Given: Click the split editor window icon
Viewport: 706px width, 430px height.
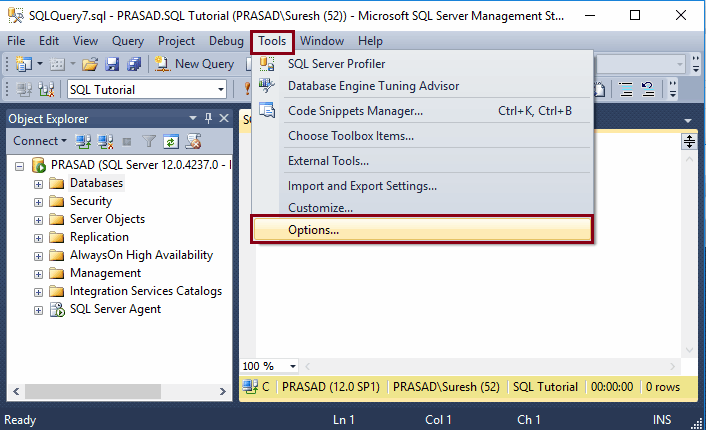Looking at the screenshot, I should click(x=689, y=142).
